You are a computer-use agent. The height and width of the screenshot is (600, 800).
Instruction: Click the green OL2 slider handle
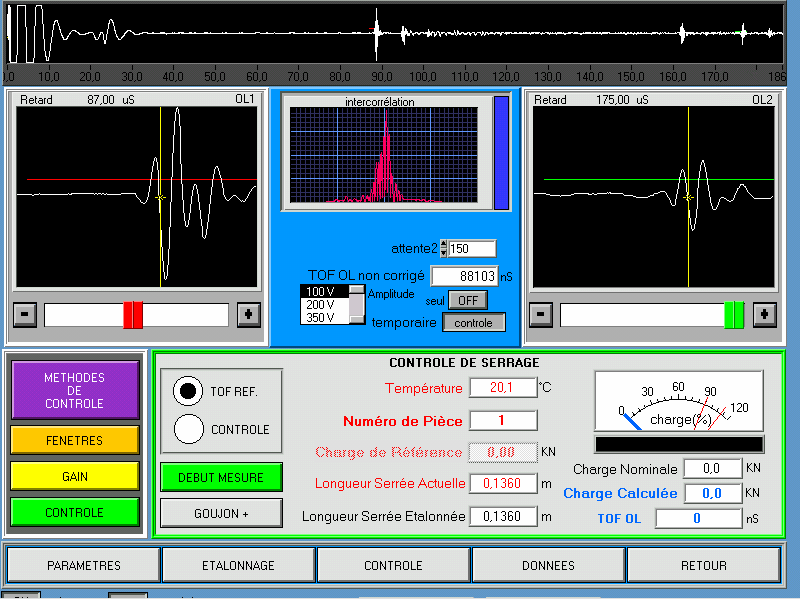(734, 315)
